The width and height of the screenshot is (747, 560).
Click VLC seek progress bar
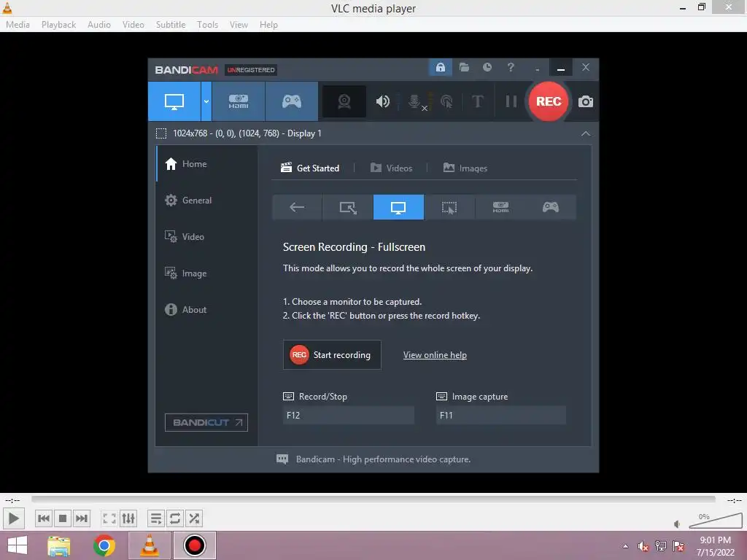click(x=373, y=499)
